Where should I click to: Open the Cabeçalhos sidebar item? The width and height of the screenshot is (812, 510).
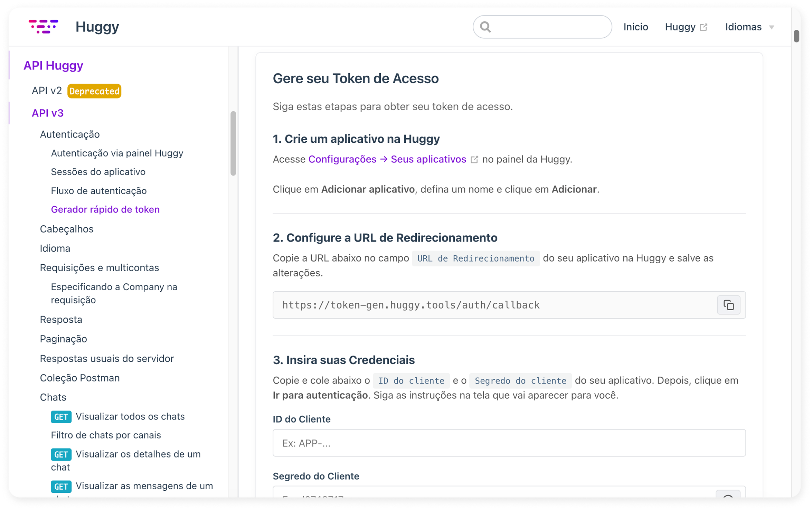67,229
